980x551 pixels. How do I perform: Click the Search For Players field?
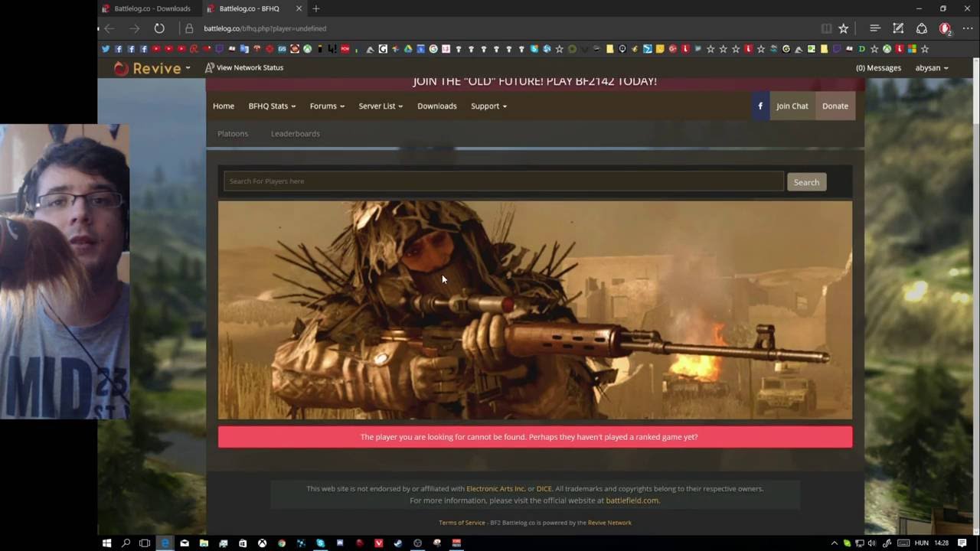tap(504, 181)
